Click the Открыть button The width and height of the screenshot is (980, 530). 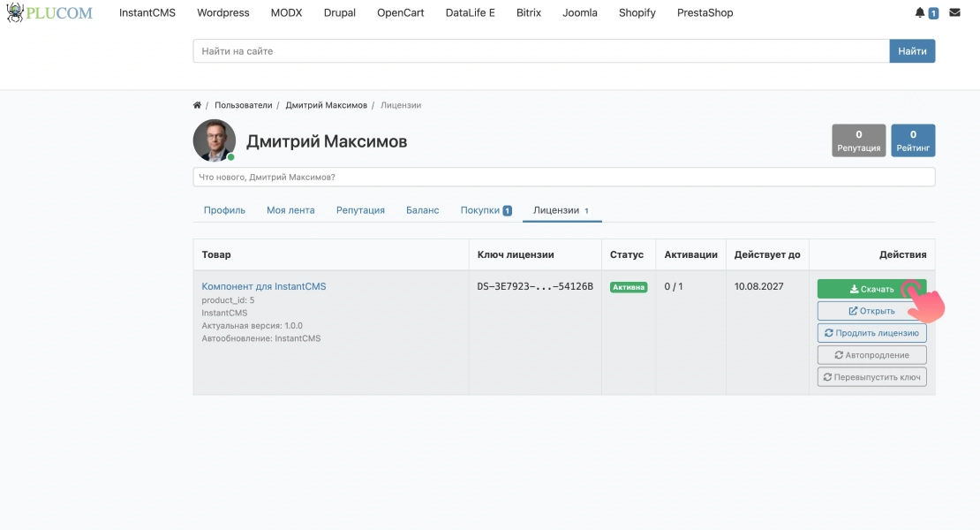(871, 311)
